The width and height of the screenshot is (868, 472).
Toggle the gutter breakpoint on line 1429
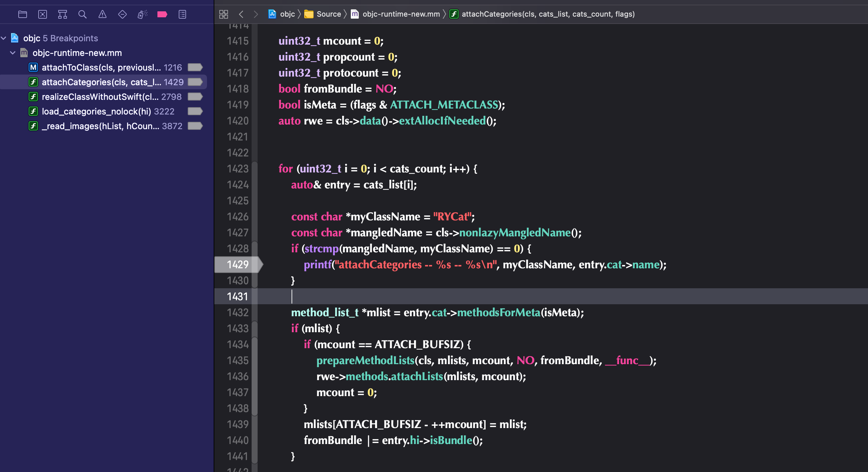[x=238, y=265]
